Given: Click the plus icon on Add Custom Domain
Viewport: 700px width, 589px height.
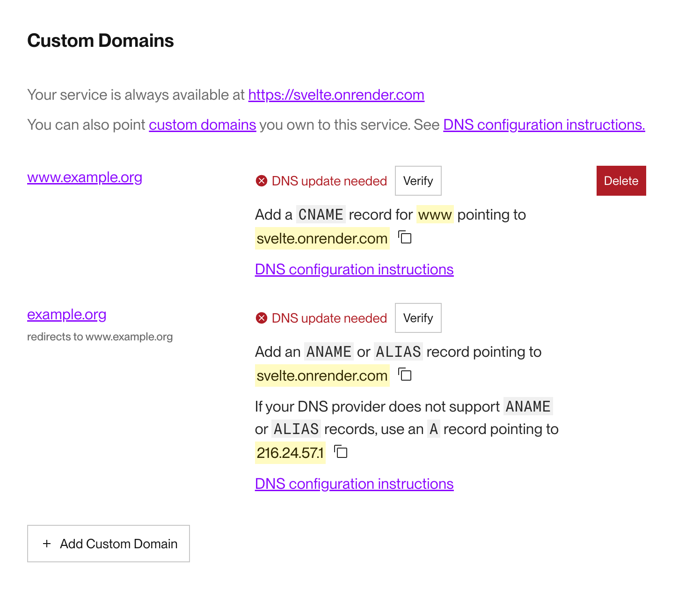Looking at the screenshot, I should [47, 544].
